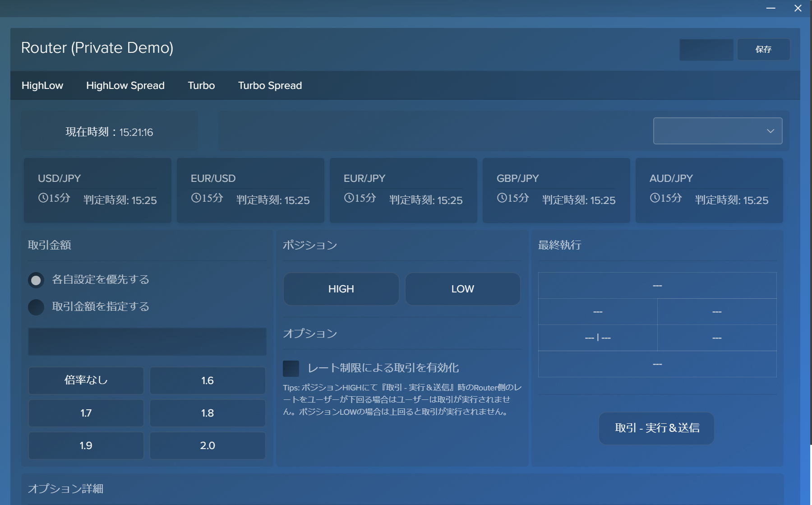Click the clock icon on the EUR/JPY card

click(349, 198)
